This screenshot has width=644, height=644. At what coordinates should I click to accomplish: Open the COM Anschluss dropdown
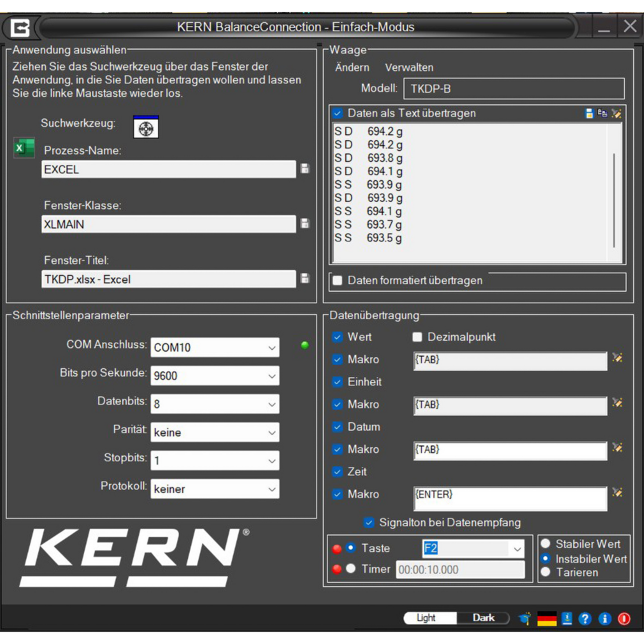click(271, 347)
